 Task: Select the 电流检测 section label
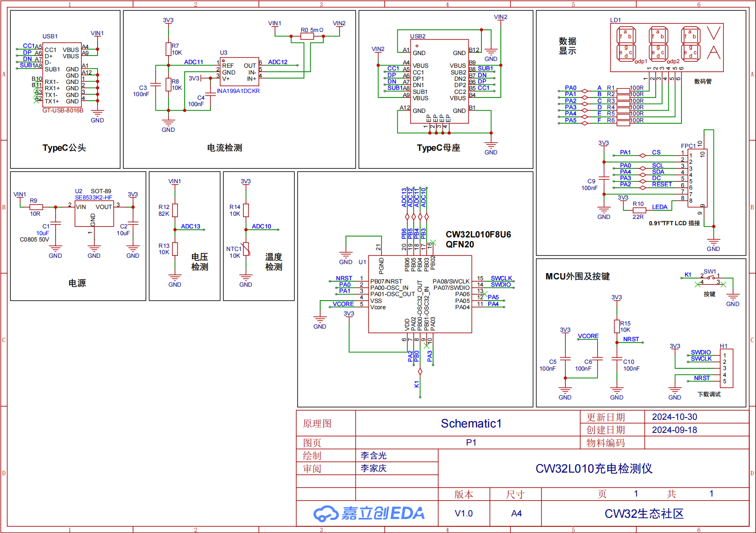[224, 148]
